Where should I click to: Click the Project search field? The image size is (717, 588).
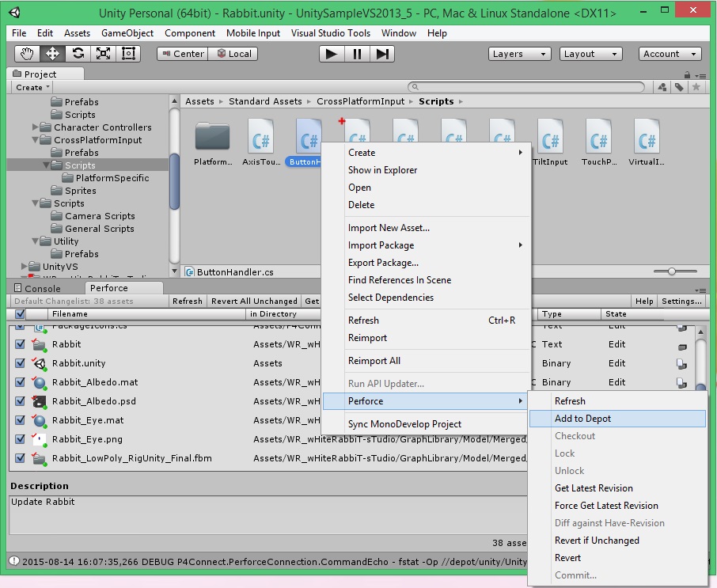(x=525, y=87)
